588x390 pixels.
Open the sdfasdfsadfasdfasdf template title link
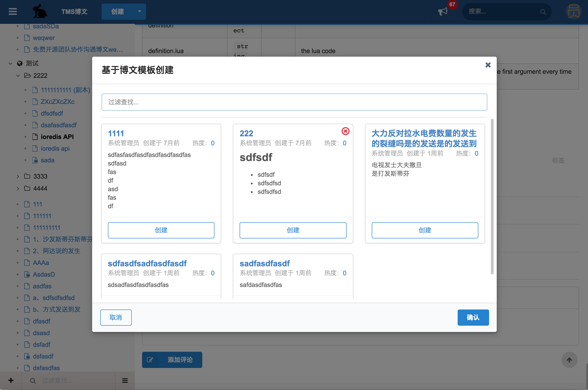click(147, 263)
